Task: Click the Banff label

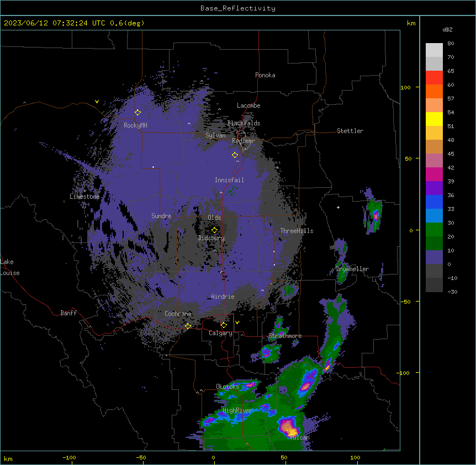Action: pyautogui.click(x=68, y=313)
